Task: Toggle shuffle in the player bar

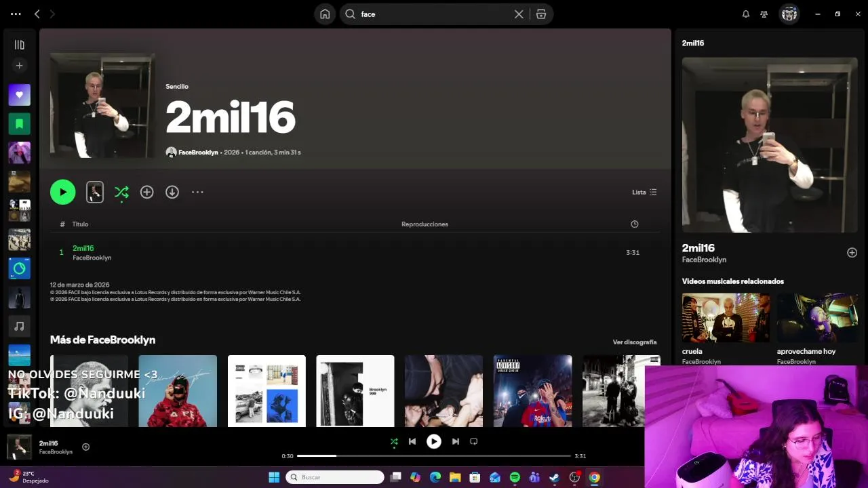Action: pyautogui.click(x=394, y=442)
